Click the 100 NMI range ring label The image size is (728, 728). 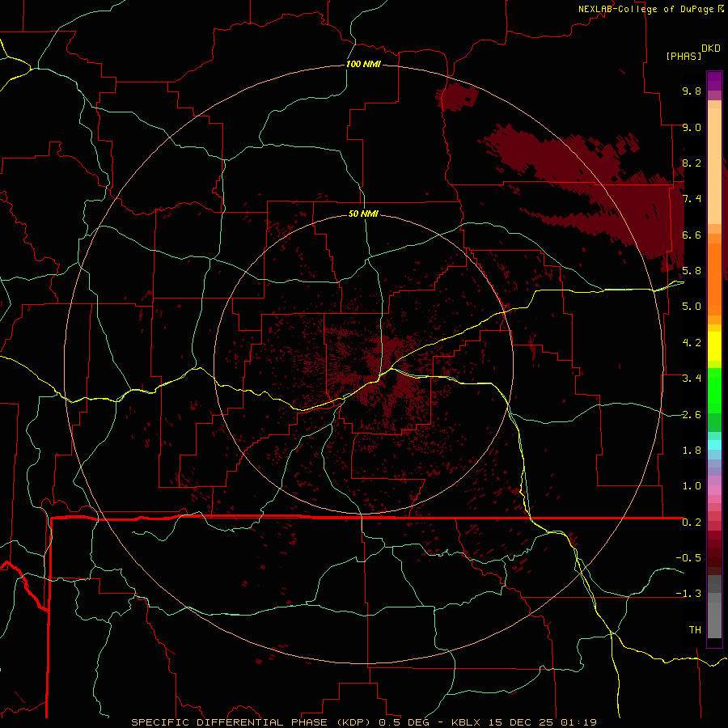(363, 64)
